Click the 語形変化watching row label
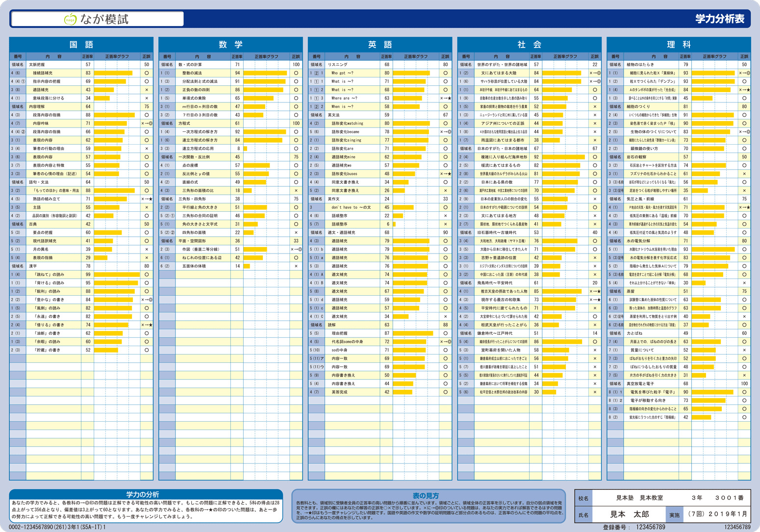The height and width of the screenshot is (532, 760). 347,124
